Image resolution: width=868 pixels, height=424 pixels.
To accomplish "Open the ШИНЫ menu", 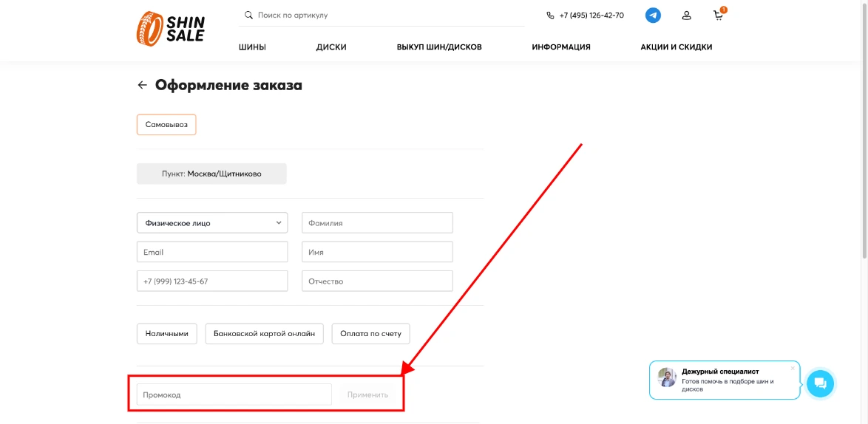I will 252,47.
